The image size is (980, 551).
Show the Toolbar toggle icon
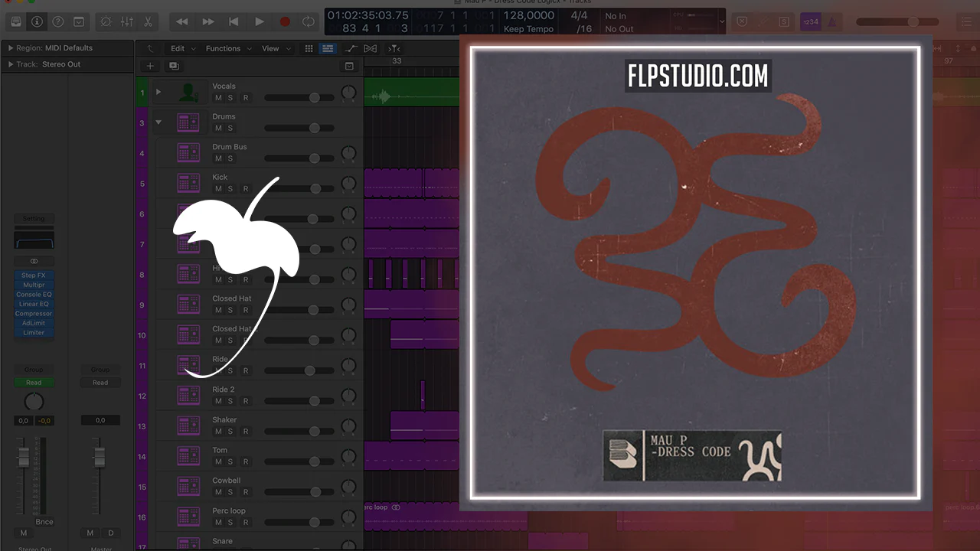click(78, 21)
